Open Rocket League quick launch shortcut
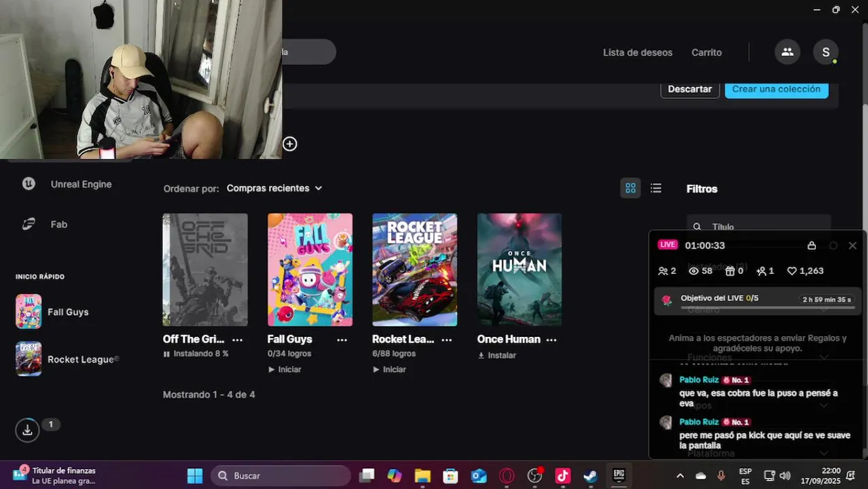 pyautogui.click(x=67, y=359)
